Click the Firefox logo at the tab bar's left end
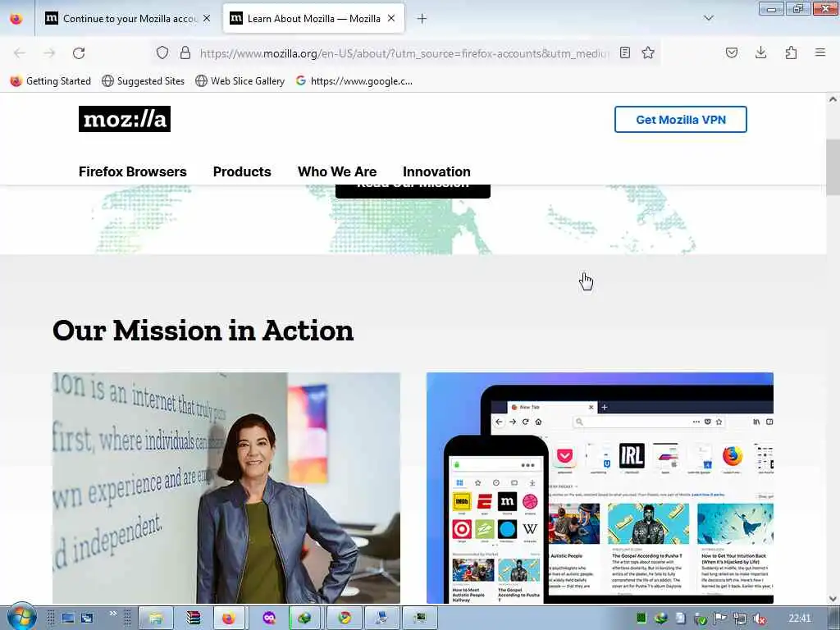Image resolution: width=840 pixels, height=630 pixels. 16,19
